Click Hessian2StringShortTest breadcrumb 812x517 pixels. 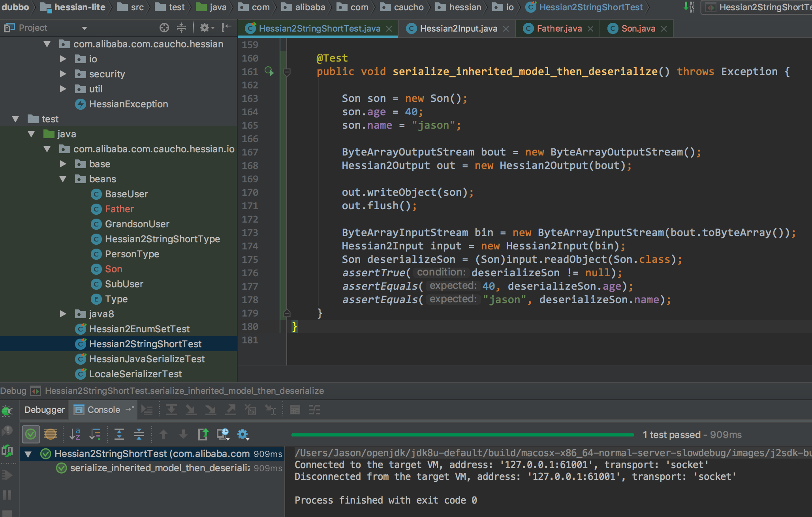585,7
